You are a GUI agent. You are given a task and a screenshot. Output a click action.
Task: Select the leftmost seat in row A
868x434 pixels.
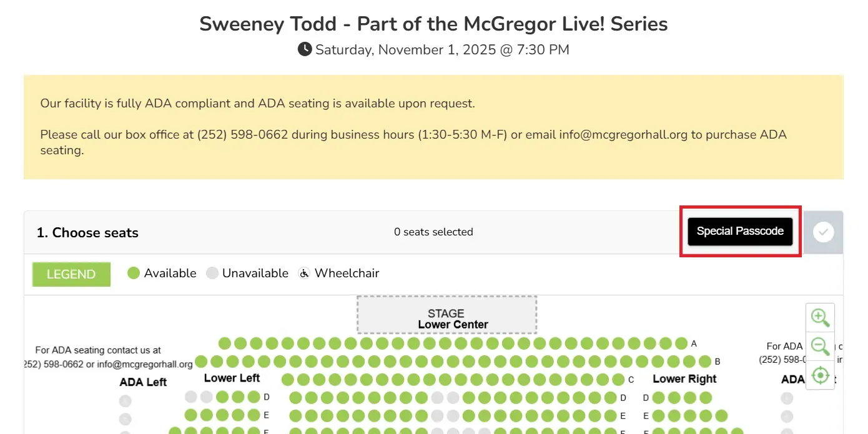pos(225,343)
